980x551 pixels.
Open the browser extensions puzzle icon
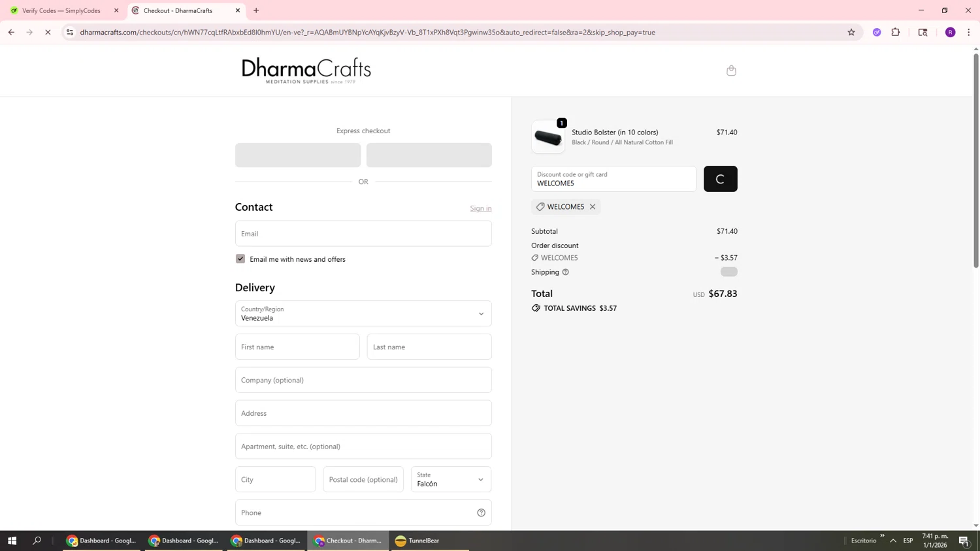click(x=896, y=32)
